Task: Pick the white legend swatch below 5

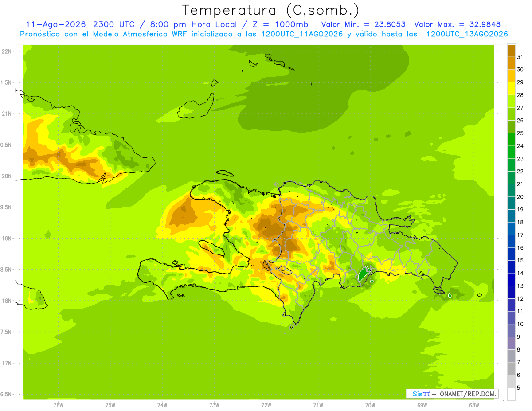Action: pyautogui.click(x=511, y=394)
